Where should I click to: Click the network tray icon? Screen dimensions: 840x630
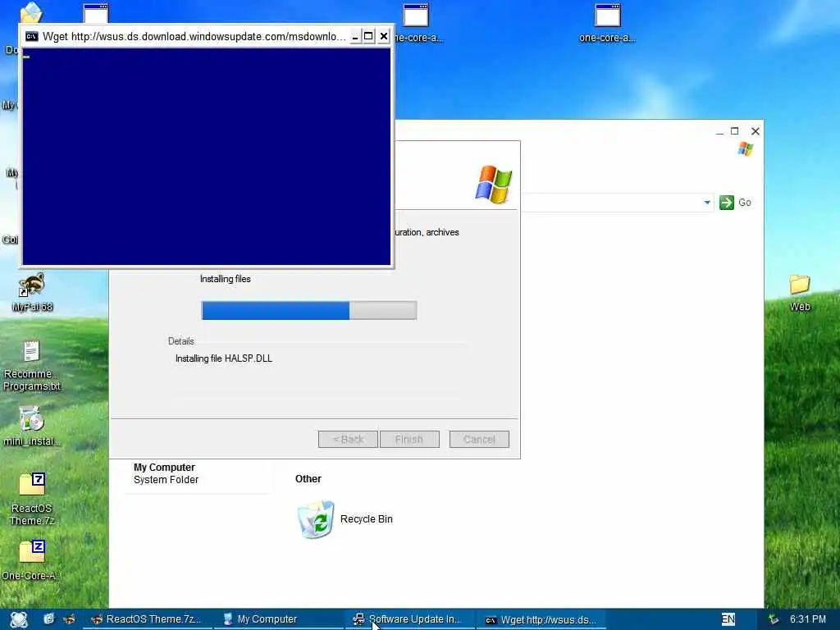pyautogui.click(x=773, y=619)
